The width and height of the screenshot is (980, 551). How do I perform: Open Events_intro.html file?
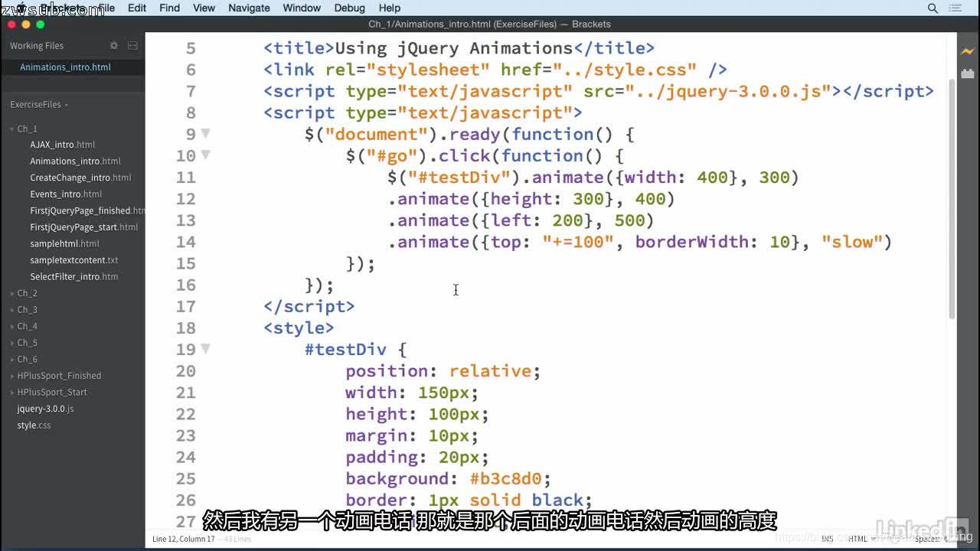(66, 194)
